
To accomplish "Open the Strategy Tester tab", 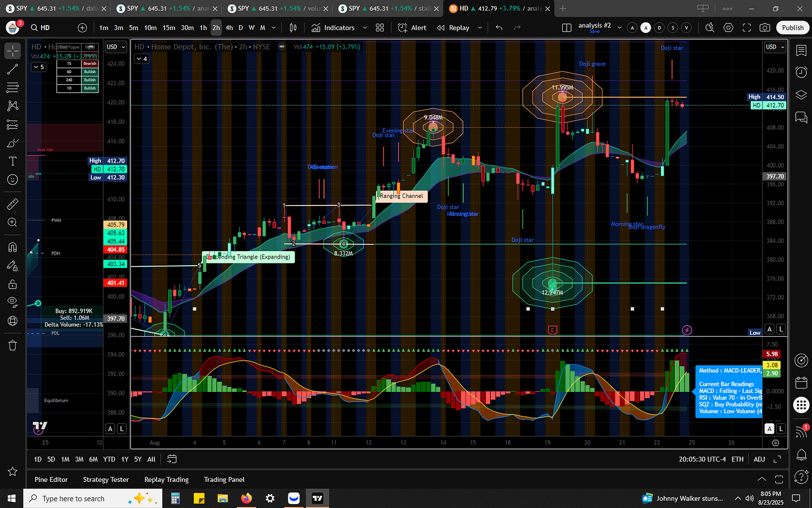I will coord(106,480).
